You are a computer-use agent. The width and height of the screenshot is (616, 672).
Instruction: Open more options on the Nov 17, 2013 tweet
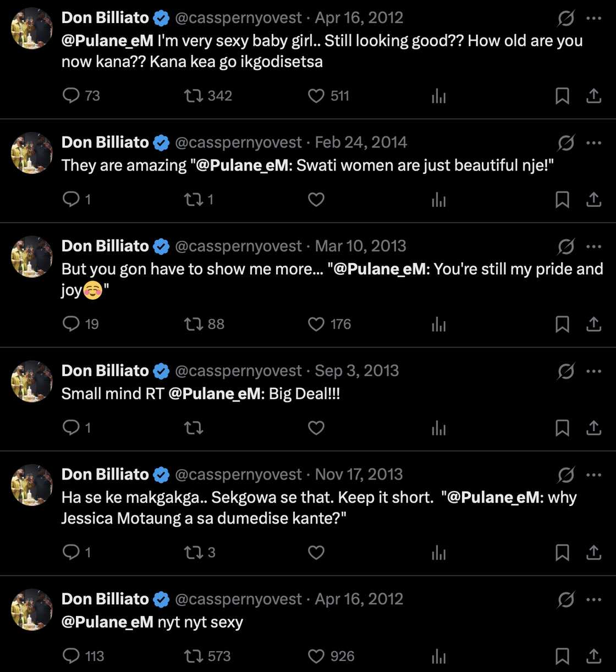594,475
